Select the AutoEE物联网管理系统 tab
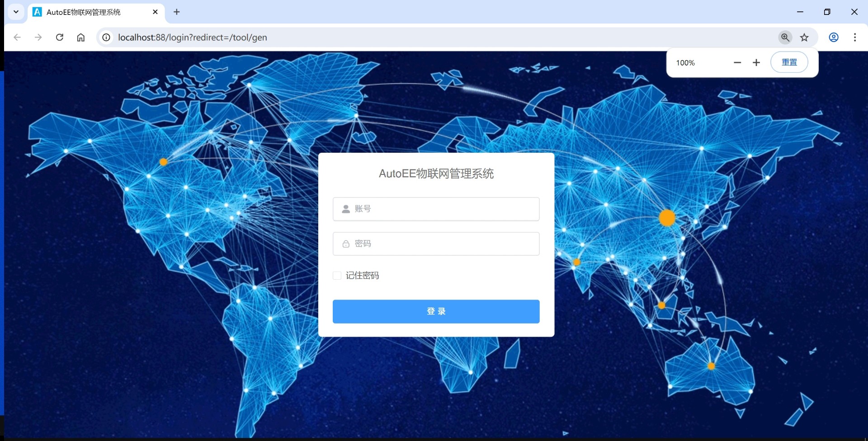The width and height of the screenshot is (868, 441). click(x=97, y=12)
